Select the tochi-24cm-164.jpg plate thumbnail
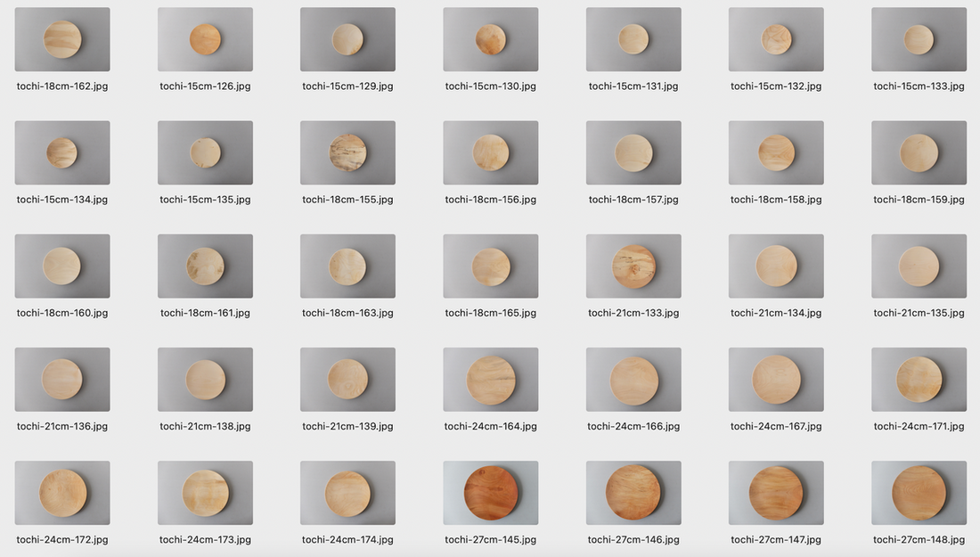Image resolution: width=980 pixels, height=557 pixels. (491, 380)
